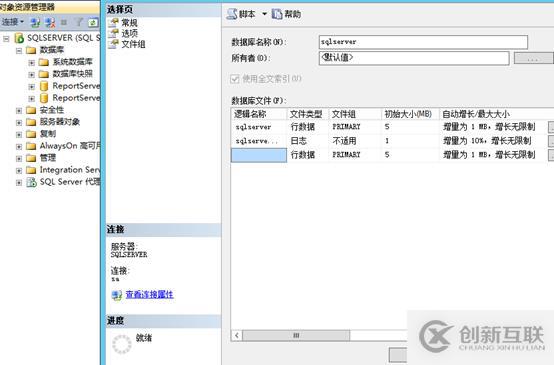Open the 选项 page
Screen dimensions: 554x365
pyautogui.click(x=129, y=34)
